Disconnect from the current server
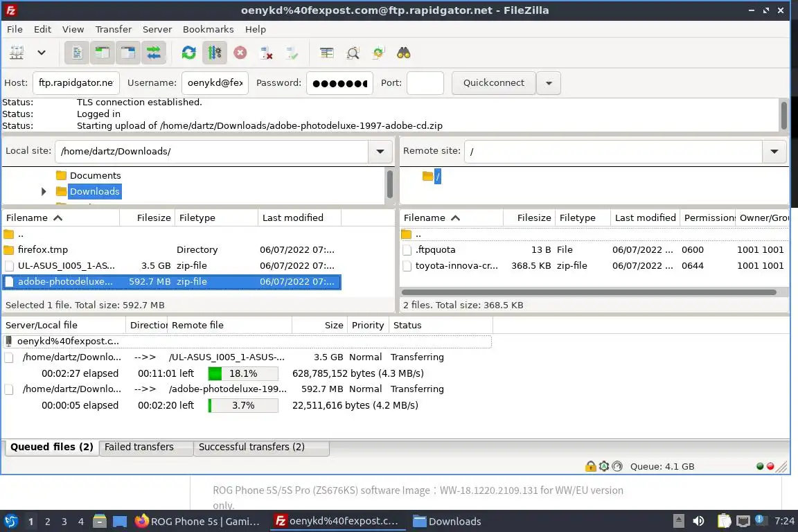This screenshot has width=798, height=532. point(266,53)
